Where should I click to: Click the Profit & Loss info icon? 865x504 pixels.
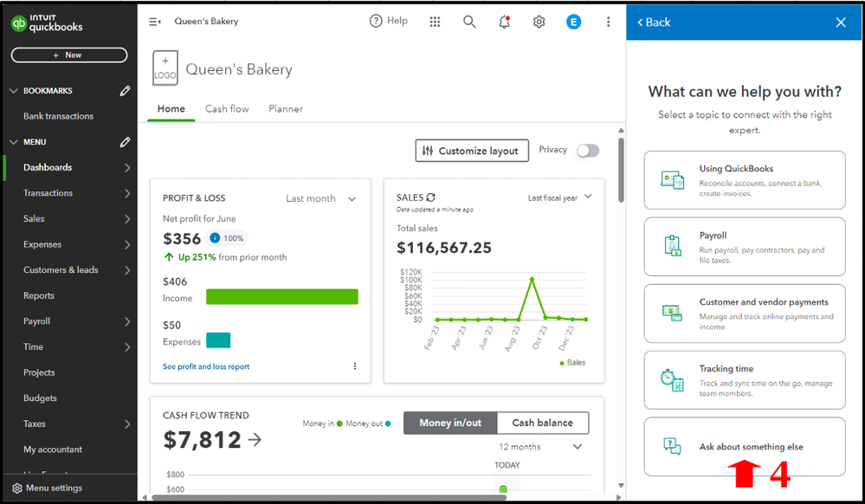(x=215, y=238)
